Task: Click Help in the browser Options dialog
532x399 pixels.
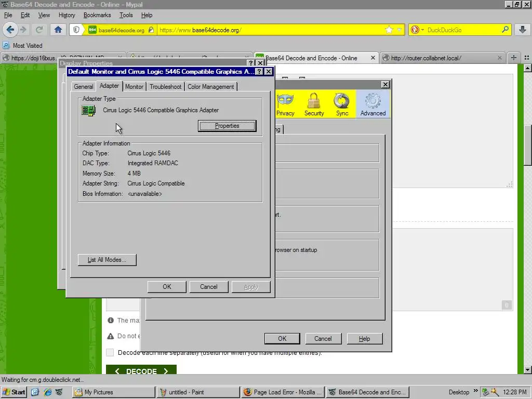Action: pyautogui.click(x=364, y=339)
